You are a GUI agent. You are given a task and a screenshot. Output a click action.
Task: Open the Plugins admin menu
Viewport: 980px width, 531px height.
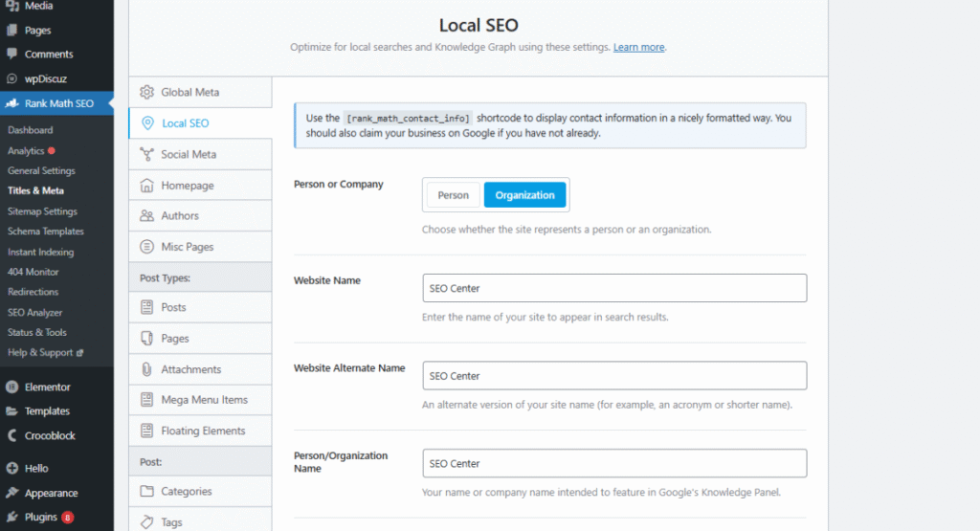point(41,517)
